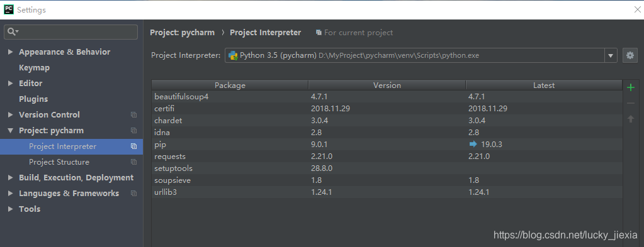Collapse the Project: pycharm tree node

click(10, 131)
